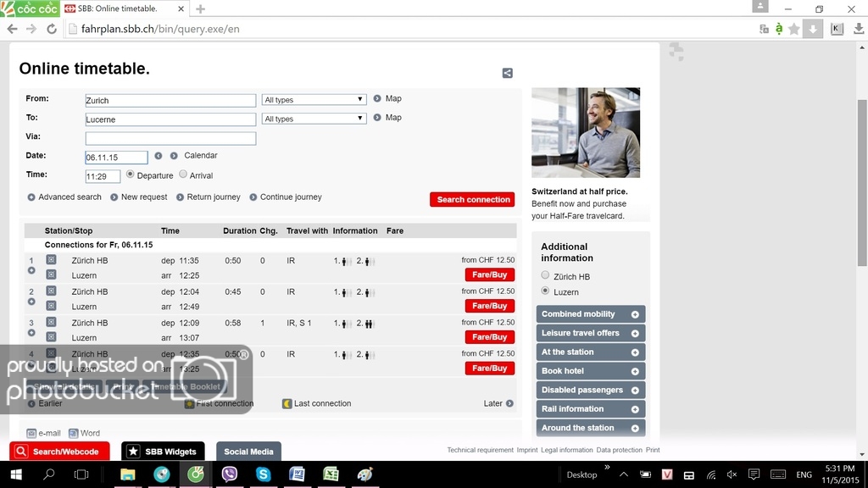Reload the page with the refresh icon

(x=52, y=29)
